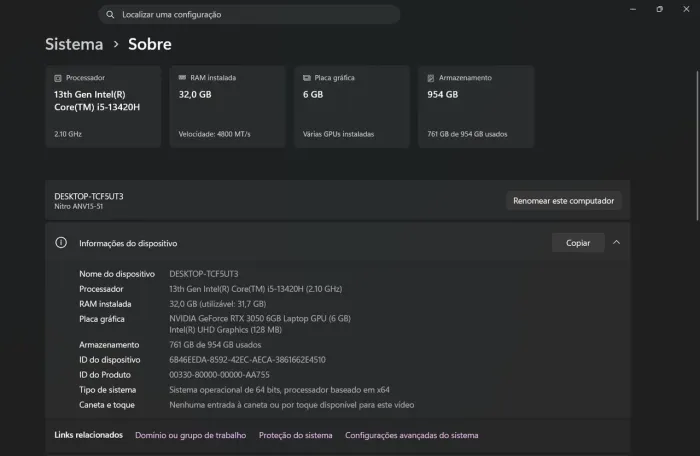700x456 pixels.
Task: Copy device information with Copiar button
Action: pos(578,243)
